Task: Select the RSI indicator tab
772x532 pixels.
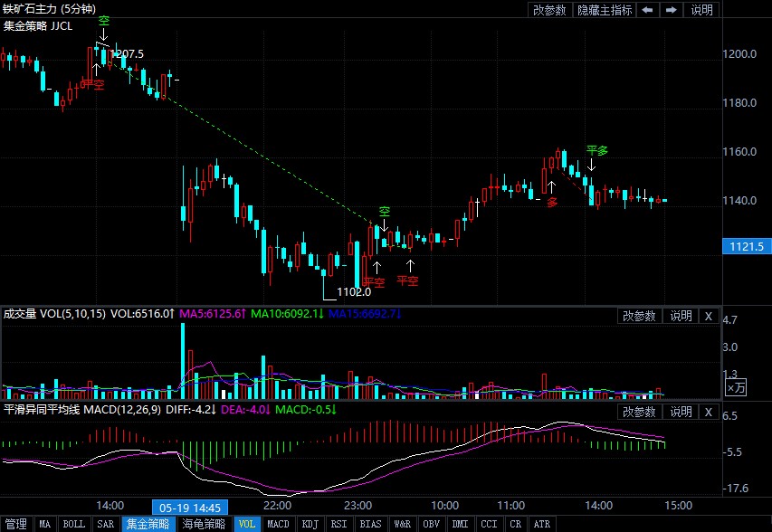Action: (x=338, y=524)
